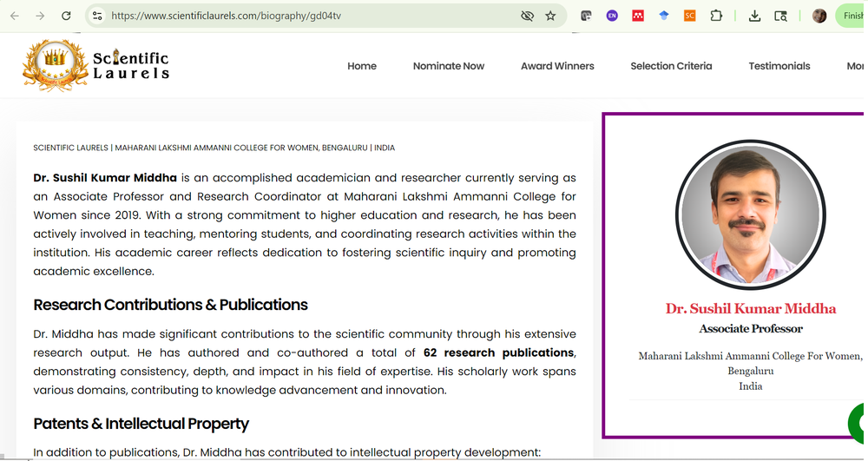Click 'Associate Professor' under the profile photo
Viewport: 868px width, 461px height.
(x=751, y=329)
